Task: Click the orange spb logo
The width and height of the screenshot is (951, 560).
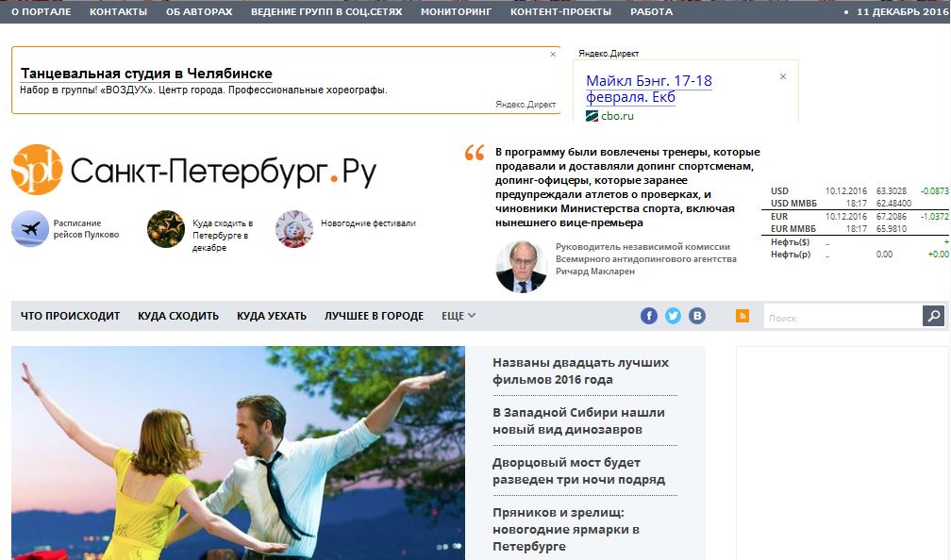Action: click(x=37, y=170)
